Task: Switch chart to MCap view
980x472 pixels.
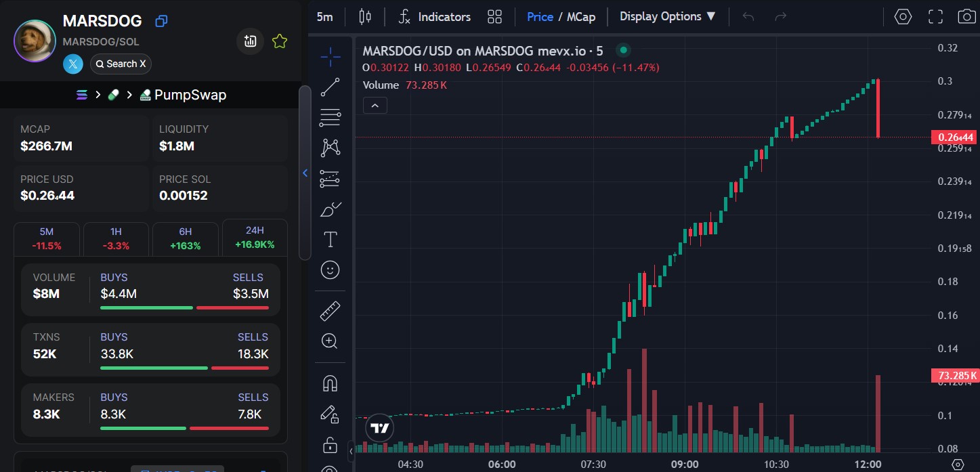Action: pyautogui.click(x=581, y=16)
